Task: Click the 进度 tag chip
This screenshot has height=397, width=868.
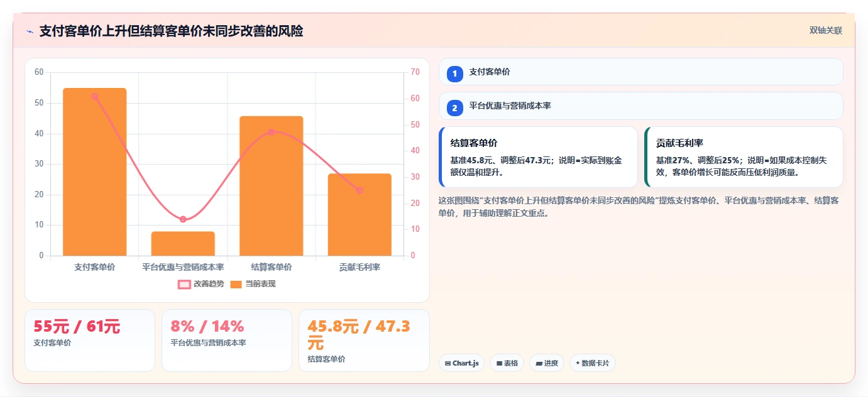Action: coord(547,363)
